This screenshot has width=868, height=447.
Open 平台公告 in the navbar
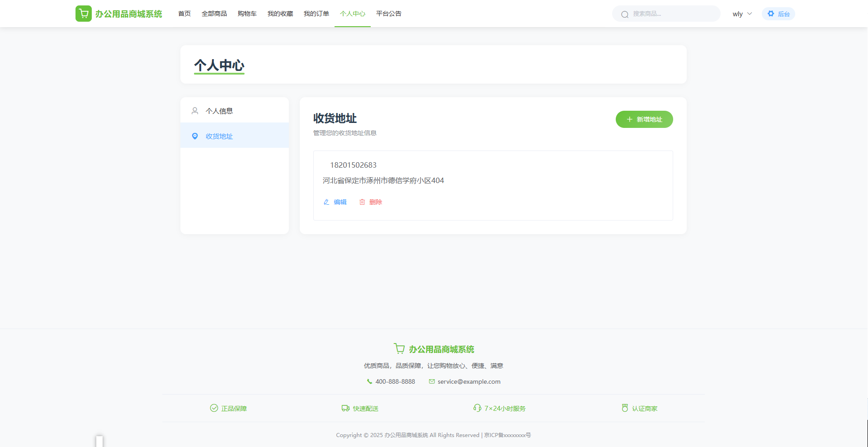click(389, 14)
